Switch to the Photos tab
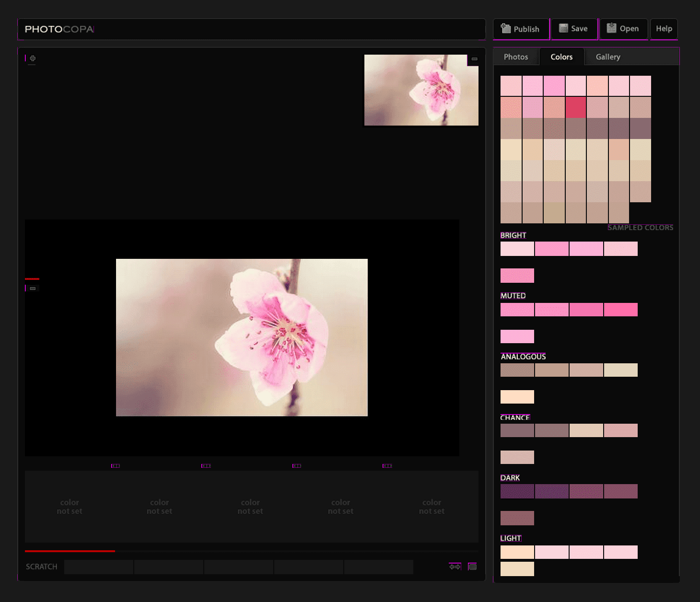Screen dimensions: 700x602 pyautogui.click(x=515, y=57)
